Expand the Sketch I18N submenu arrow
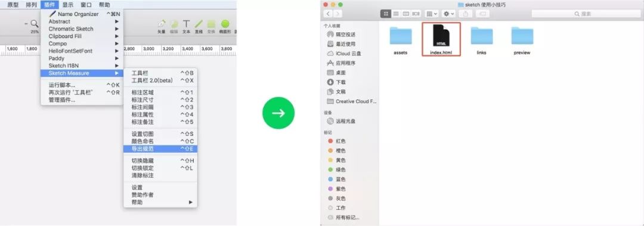 click(117, 66)
